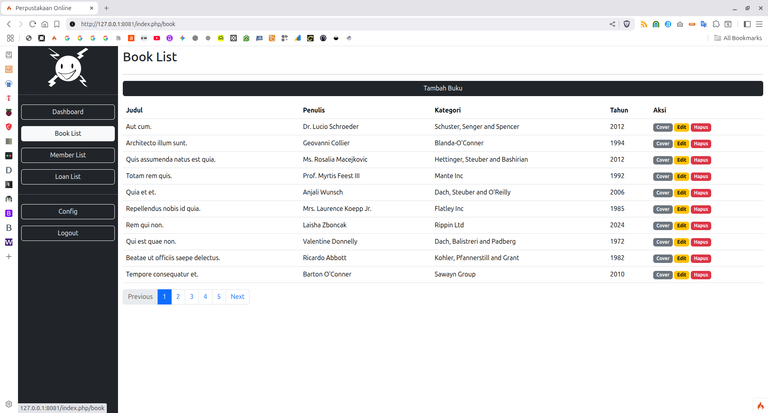Open the extensions puzzle piece icon
Screen dimensions: 768x413
(716, 24)
